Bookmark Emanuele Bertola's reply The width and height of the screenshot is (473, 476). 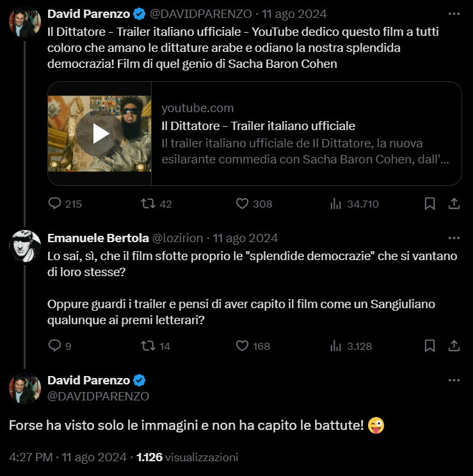coord(430,346)
